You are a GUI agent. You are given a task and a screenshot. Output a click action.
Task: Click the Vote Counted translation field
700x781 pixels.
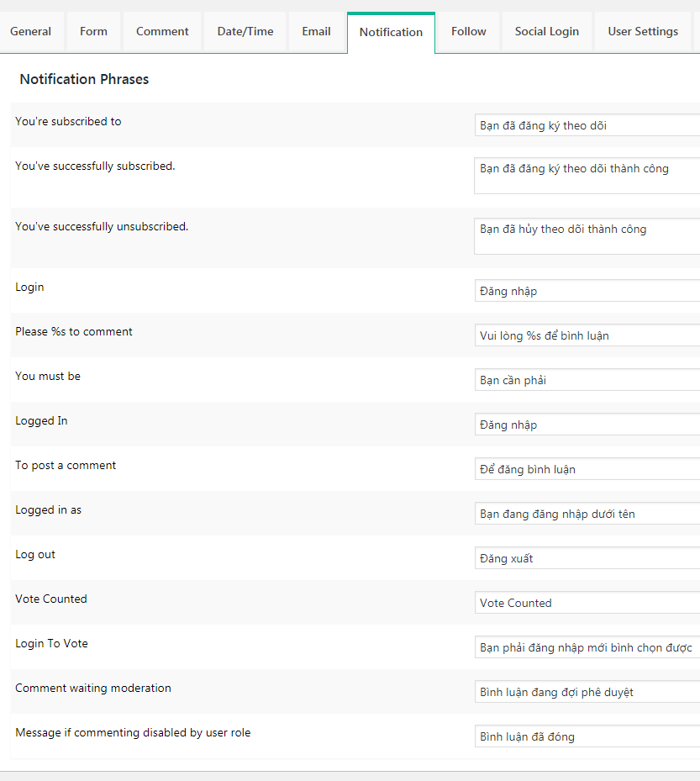(586, 602)
